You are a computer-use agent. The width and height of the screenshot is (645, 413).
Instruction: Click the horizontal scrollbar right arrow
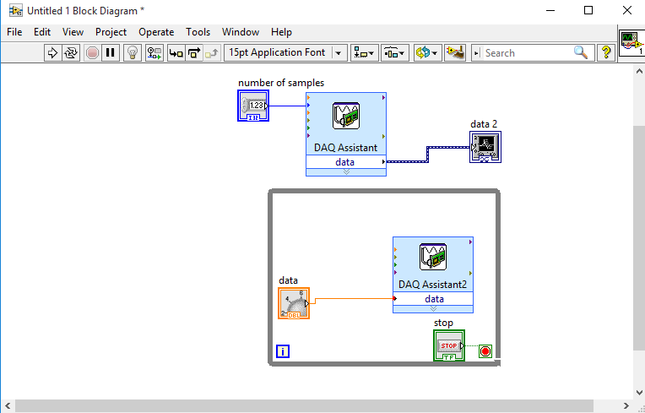pos(626,406)
